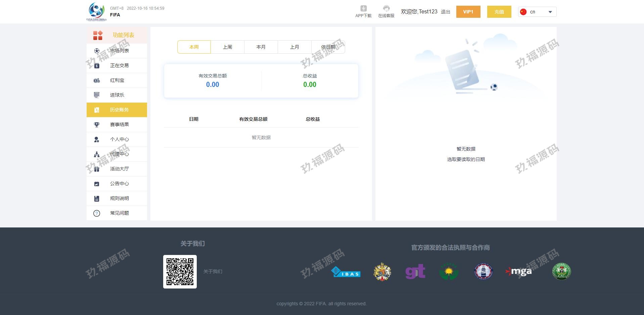The image size is (644, 315).
Task: Open 个人中心 in sidebar
Action: (119, 139)
